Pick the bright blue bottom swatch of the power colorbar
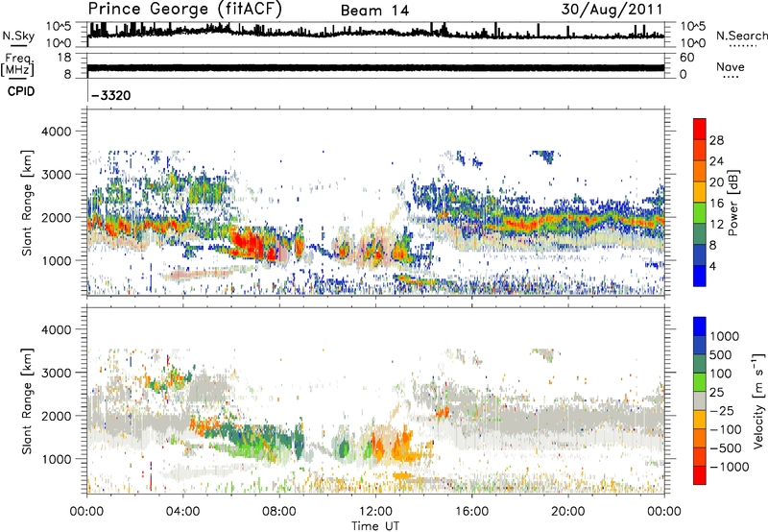Image resolution: width=768 pixels, height=532 pixels. click(x=700, y=276)
